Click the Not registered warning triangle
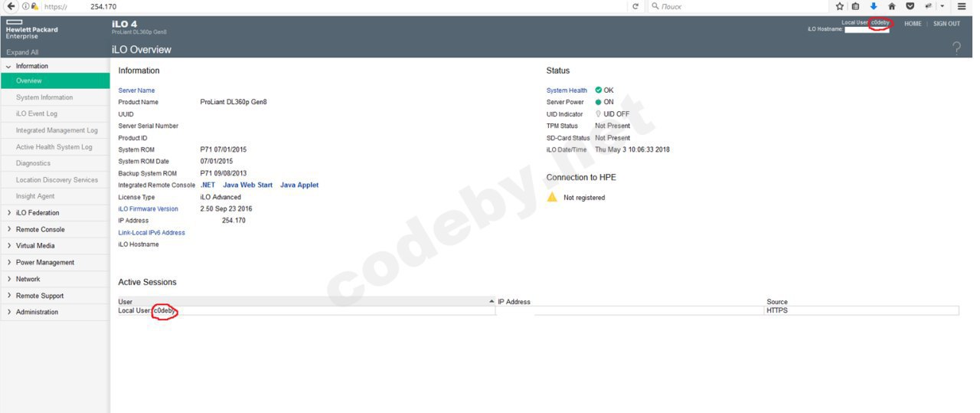 (x=552, y=197)
